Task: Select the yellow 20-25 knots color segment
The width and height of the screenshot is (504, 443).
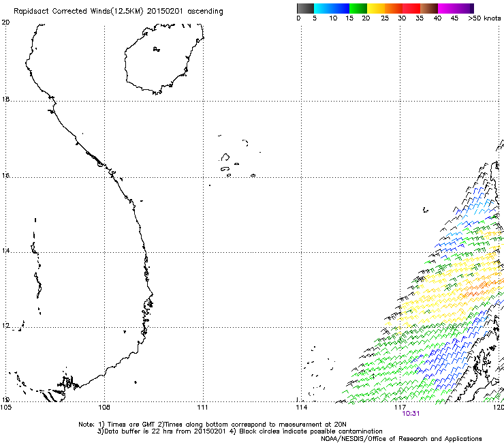Action: 376,8
